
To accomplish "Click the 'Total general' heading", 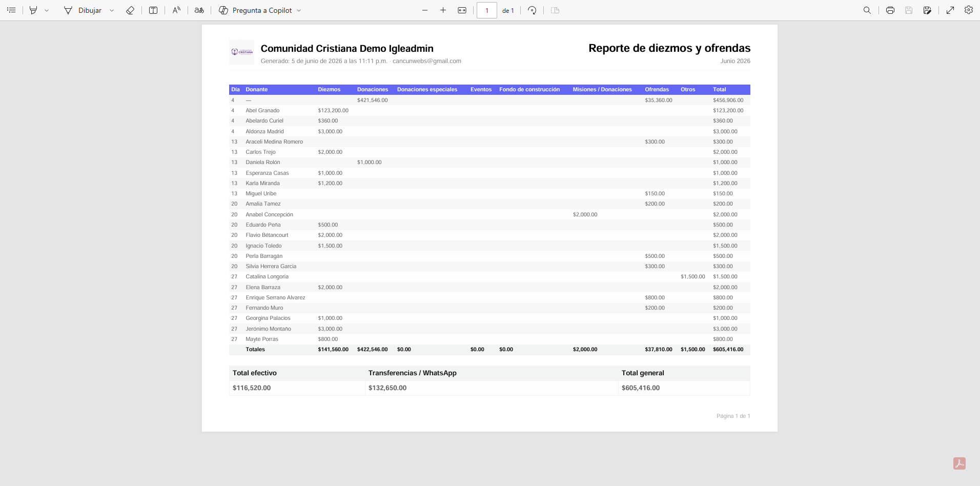I will [643, 373].
